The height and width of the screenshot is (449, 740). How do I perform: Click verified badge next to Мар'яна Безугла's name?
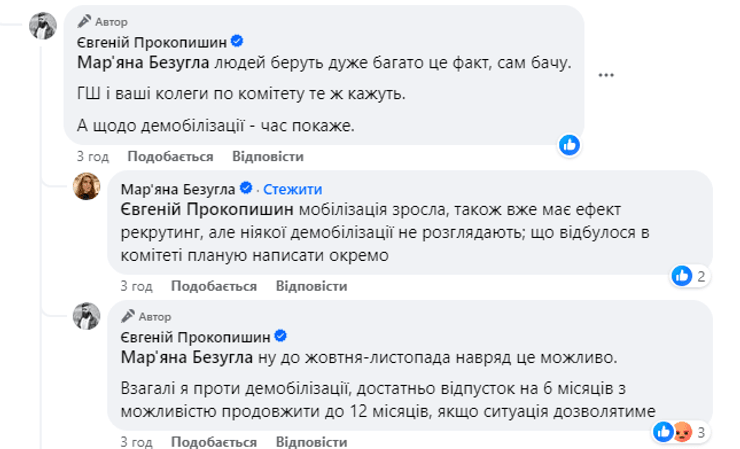(x=243, y=188)
